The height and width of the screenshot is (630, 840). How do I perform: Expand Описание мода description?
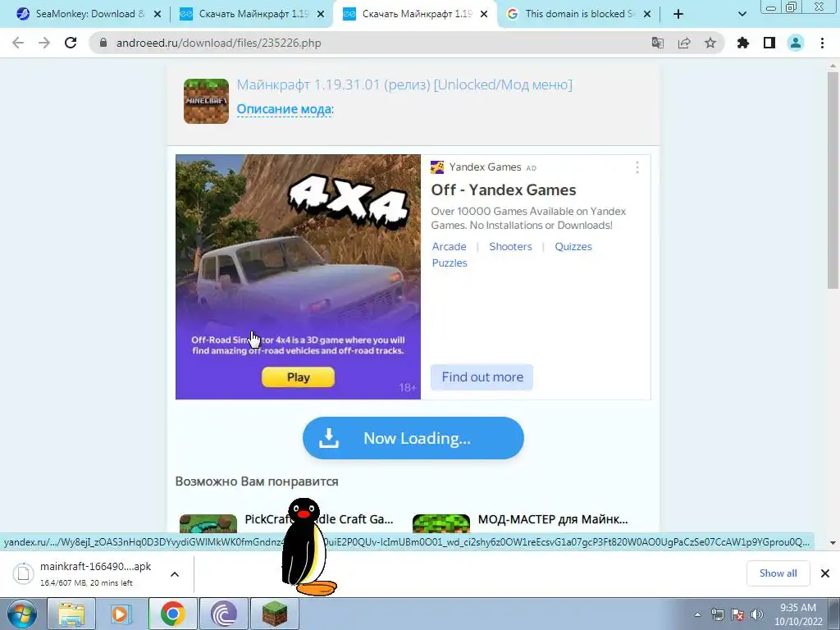[285, 109]
